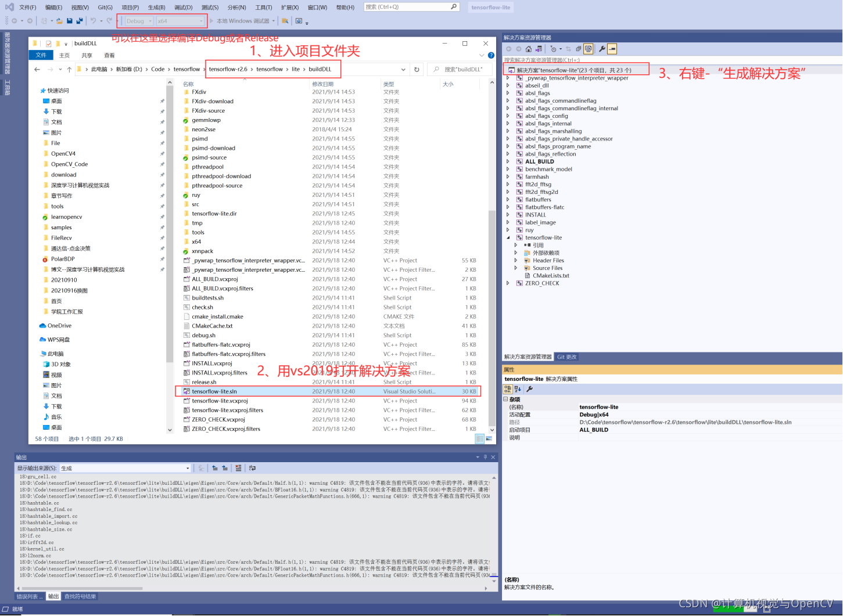The image size is (843, 616).
Task: Click the switch views icon in Solution Explorer
Action: pyautogui.click(x=539, y=49)
